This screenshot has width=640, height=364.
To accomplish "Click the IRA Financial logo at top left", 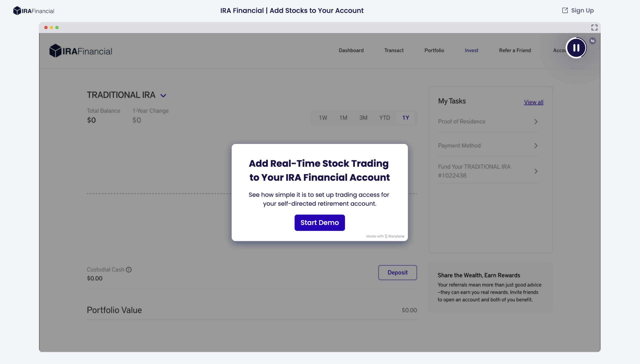I will click(33, 11).
